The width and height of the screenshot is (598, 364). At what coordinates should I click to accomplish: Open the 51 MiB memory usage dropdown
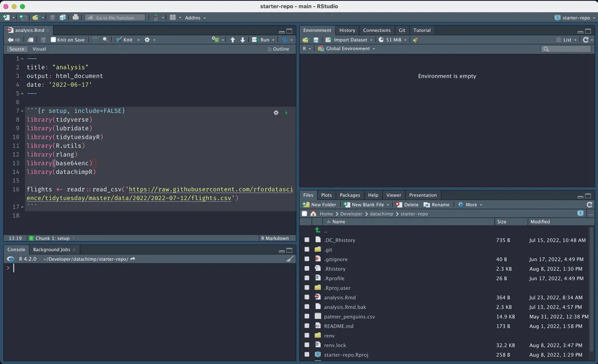pos(393,40)
